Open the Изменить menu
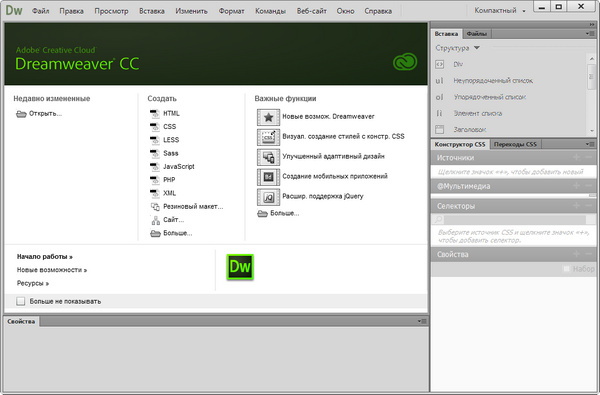Image resolution: width=600 pixels, height=395 pixels. coord(191,11)
